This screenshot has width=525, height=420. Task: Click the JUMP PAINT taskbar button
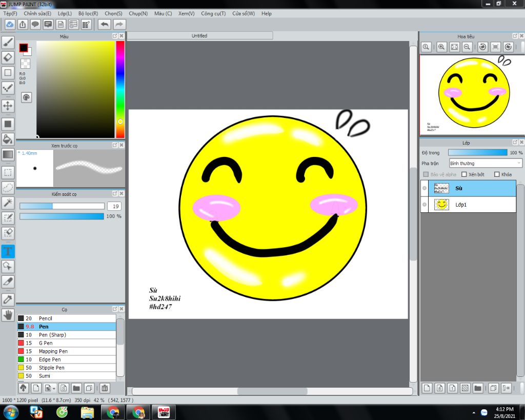164,412
